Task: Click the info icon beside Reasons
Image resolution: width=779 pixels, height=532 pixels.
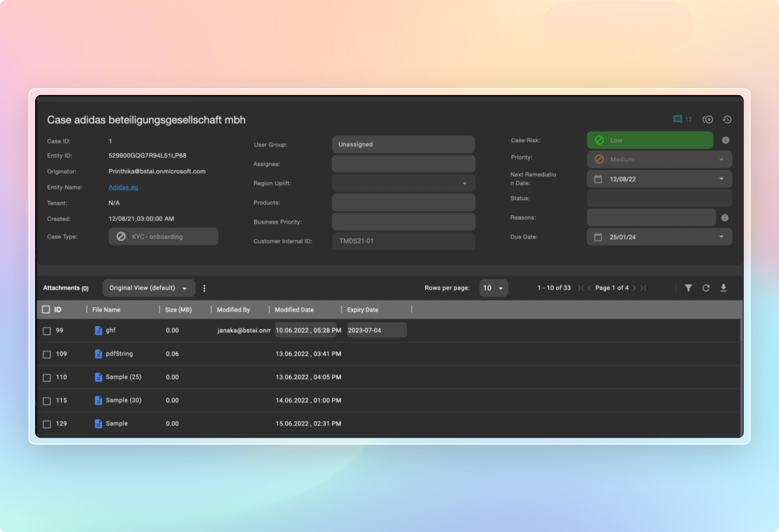Action: 725,218
